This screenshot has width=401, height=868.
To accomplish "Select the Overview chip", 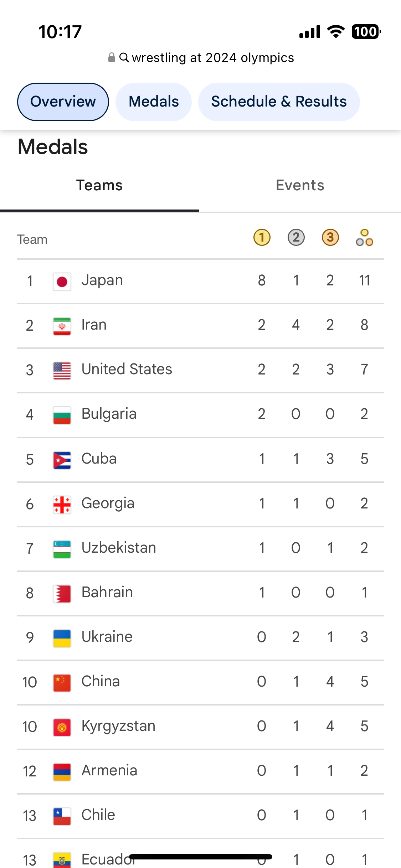I will pos(63,102).
